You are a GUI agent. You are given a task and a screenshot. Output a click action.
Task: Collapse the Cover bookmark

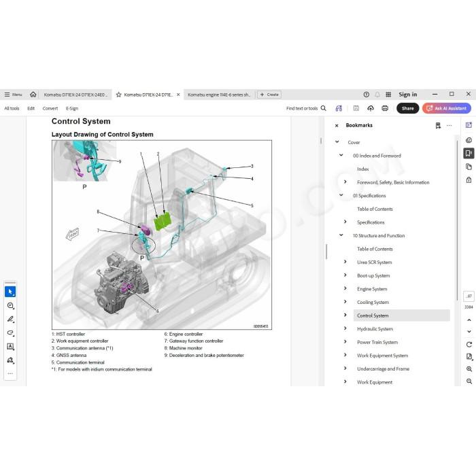tap(337, 141)
